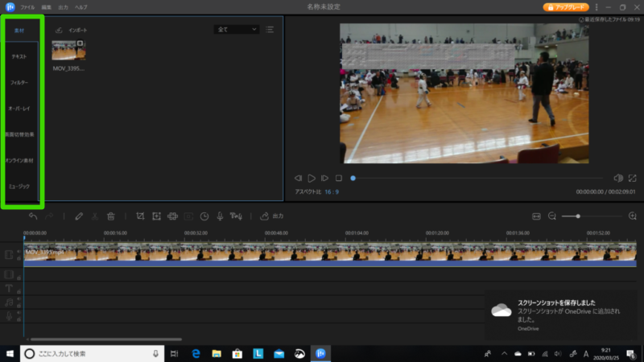Show hidden system tray icons
This screenshot has width=644, height=362.
504,353
